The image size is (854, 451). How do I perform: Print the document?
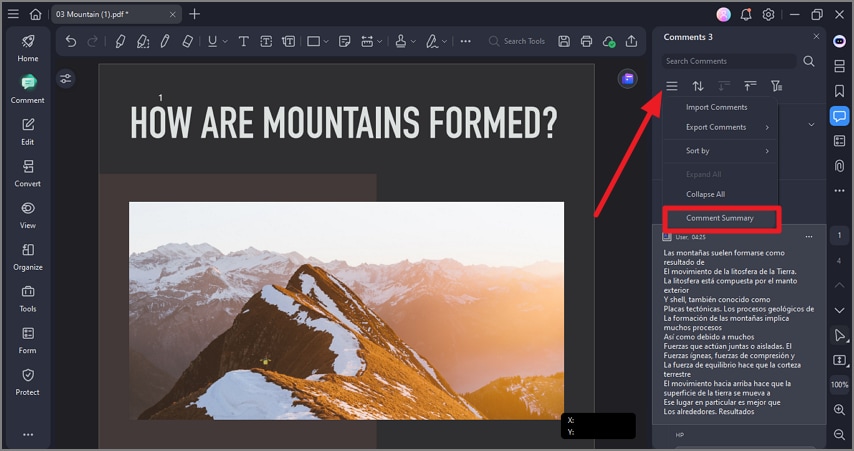pos(587,41)
